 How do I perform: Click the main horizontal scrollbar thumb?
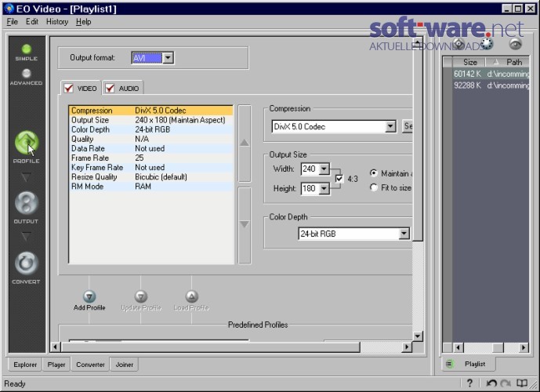[x=210, y=347]
